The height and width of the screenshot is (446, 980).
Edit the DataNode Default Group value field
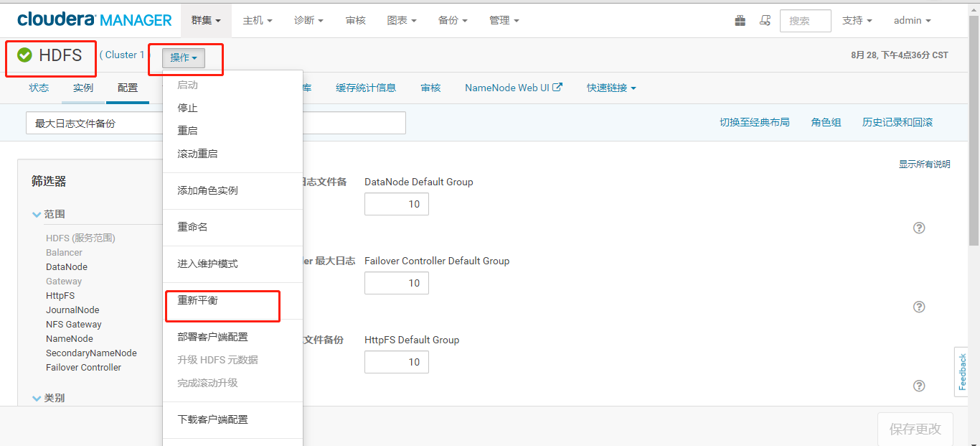pyautogui.click(x=397, y=204)
